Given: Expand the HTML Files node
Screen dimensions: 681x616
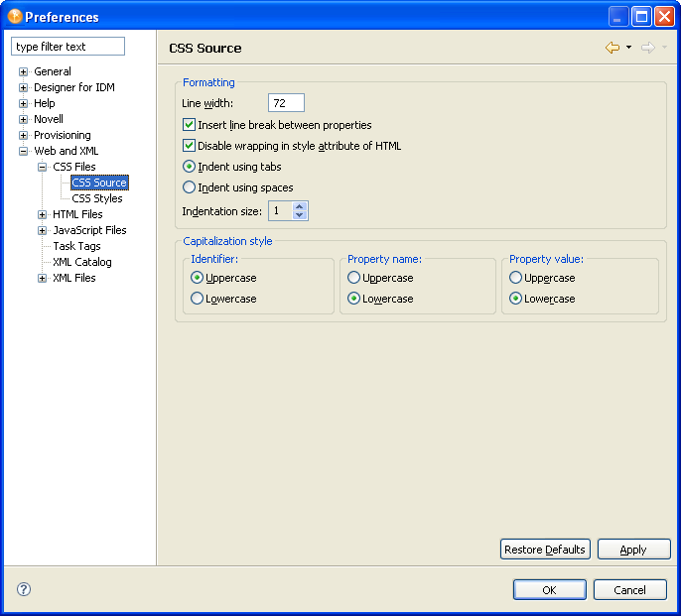Looking at the screenshot, I should pos(42,214).
